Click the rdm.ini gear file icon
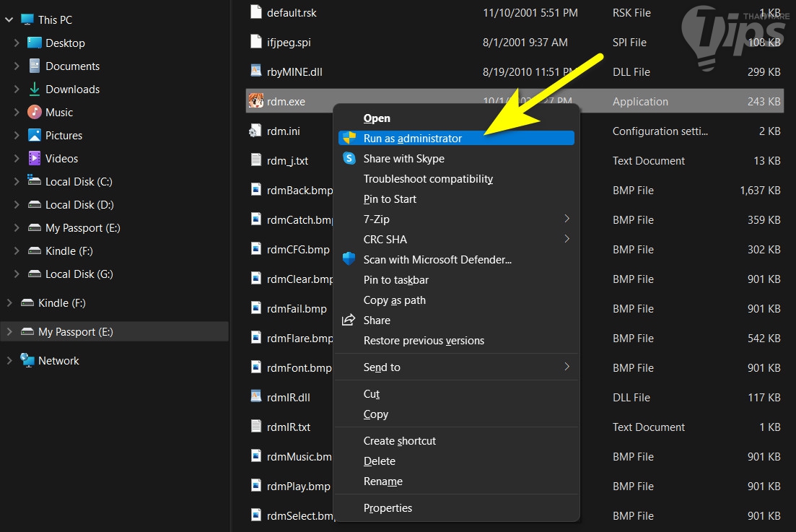Screen dimensions: 796x532 (x=255, y=131)
